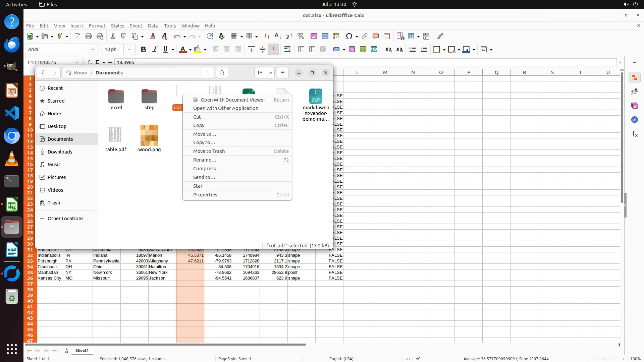Open the Data menu
This screenshot has height=362, width=644.
click(153, 26)
